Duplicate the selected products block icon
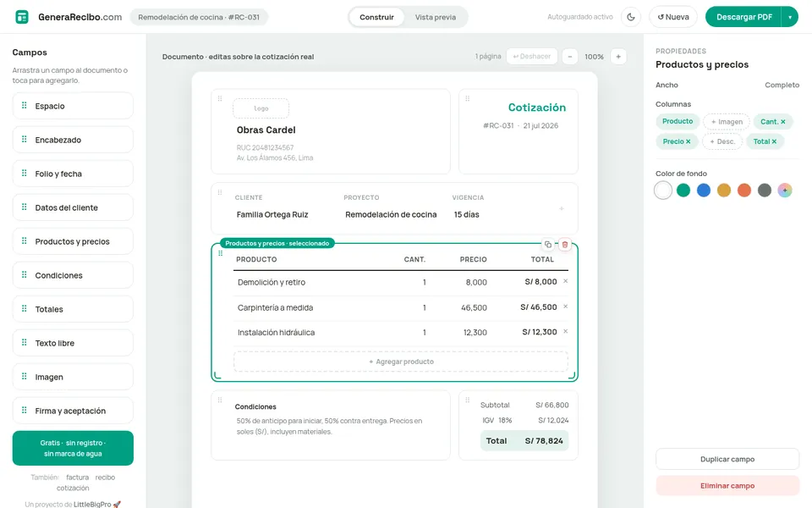812x508 pixels. click(548, 244)
